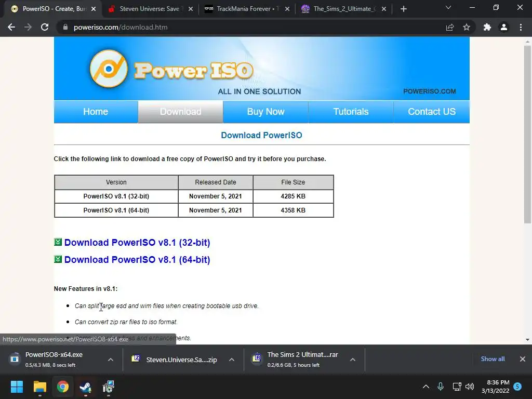The height and width of the screenshot is (399, 532).
Task: Click green download icon beside 32-bit link
Action: point(58,242)
